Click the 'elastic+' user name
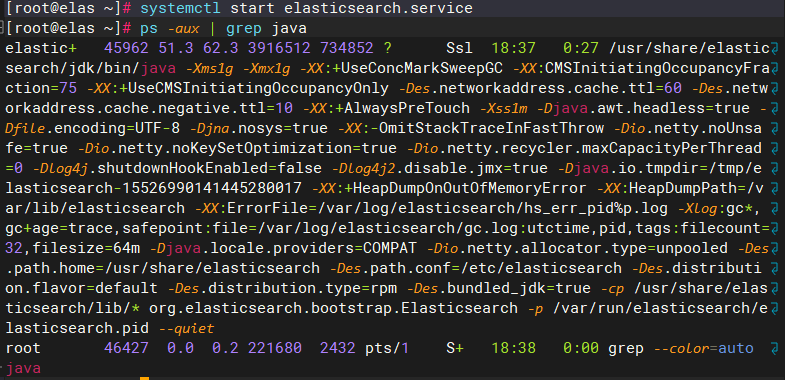Image resolution: width=785 pixels, height=380 pixels. [x=41, y=48]
